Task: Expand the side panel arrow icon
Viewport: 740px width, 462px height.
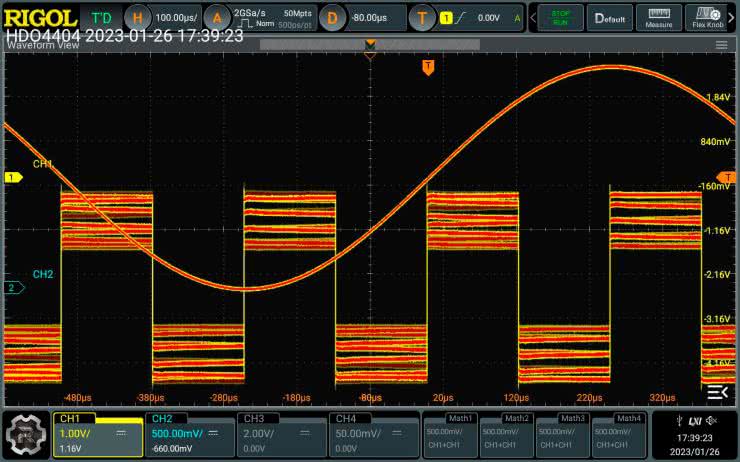Action: (x=716, y=391)
